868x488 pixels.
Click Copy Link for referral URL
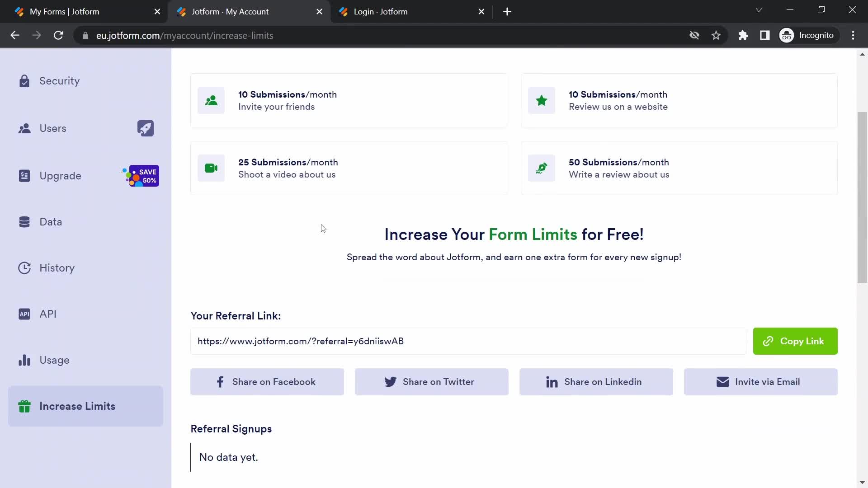[795, 341]
